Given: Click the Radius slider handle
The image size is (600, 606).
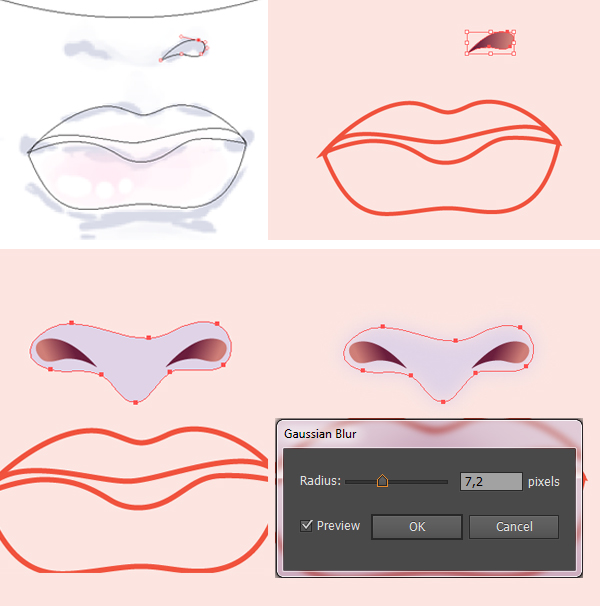Looking at the screenshot, I should (x=382, y=481).
